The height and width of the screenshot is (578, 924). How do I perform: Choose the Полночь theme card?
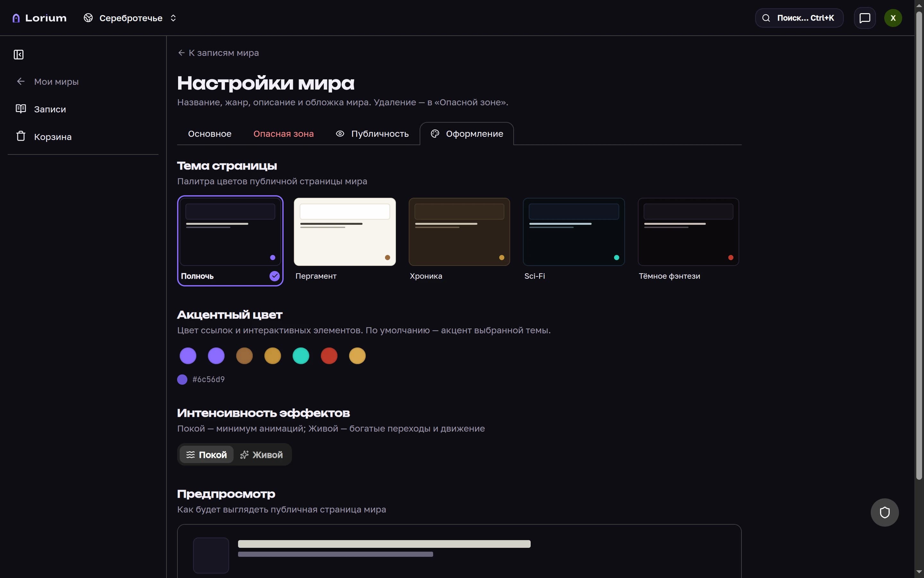click(x=230, y=241)
